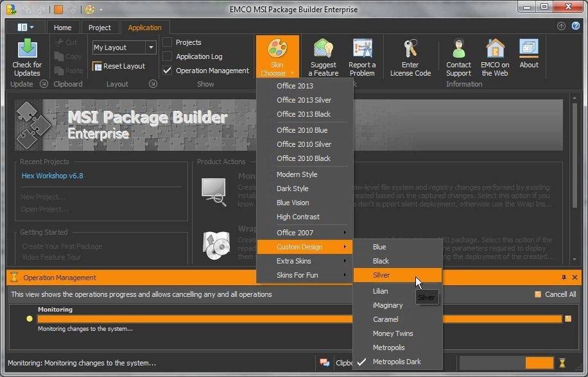Click the Contact Support icon
The image size is (588, 377).
click(458, 49)
